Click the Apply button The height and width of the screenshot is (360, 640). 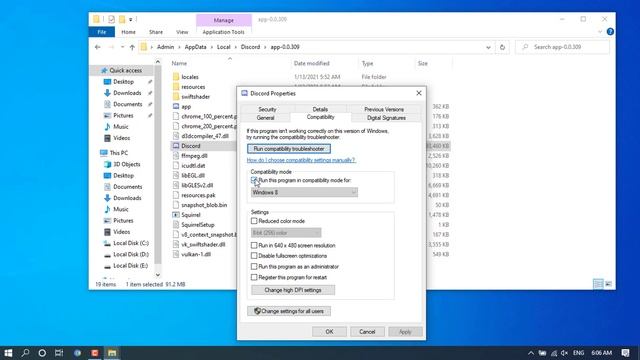(405, 332)
